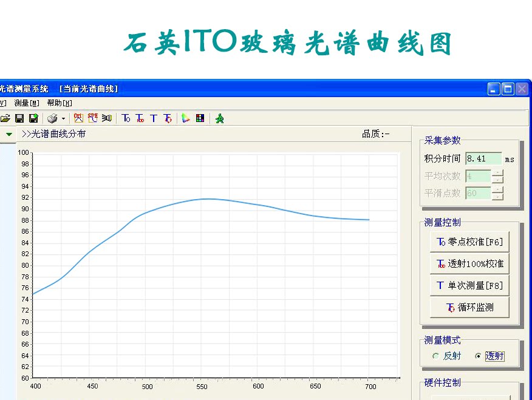The image size is (532, 400).
Task: Click the lamp light source toolbar icon
Action: tap(107, 118)
